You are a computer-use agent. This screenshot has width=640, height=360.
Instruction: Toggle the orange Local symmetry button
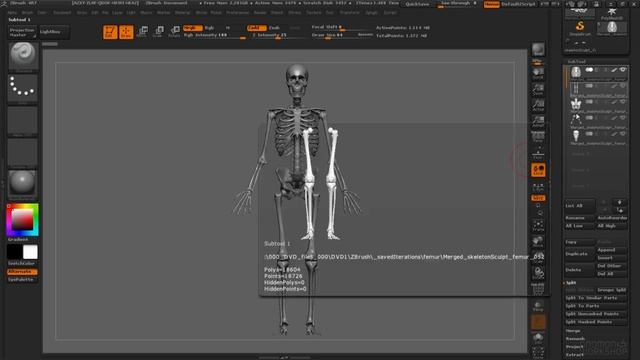pos(538,170)
